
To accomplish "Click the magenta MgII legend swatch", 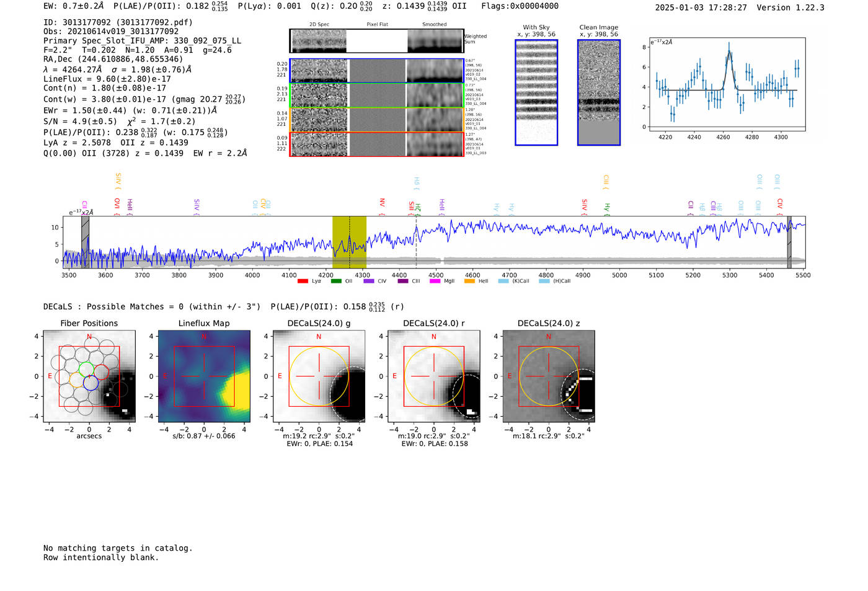I will pyautogui.click(x=435, y=282).
